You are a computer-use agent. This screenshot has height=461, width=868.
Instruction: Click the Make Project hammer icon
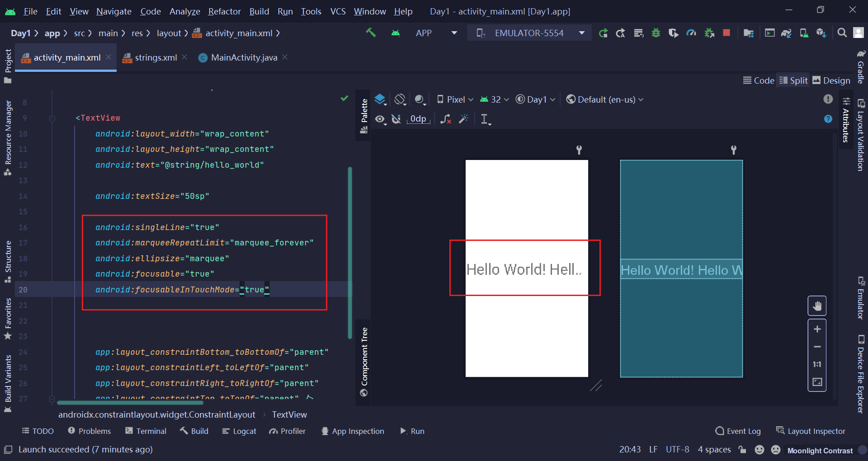(371, 33)
